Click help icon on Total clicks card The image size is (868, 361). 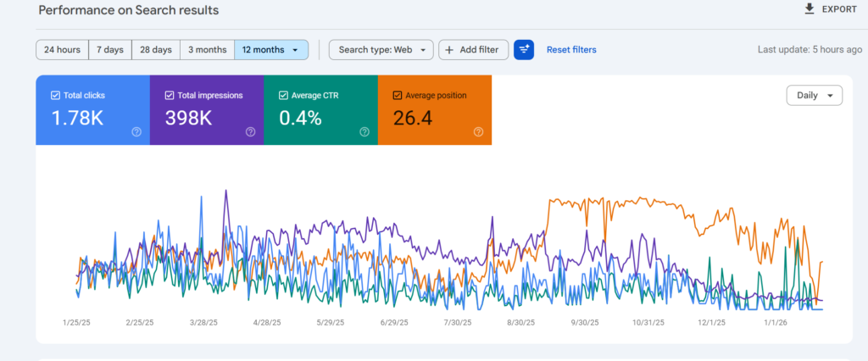point(136,131)
